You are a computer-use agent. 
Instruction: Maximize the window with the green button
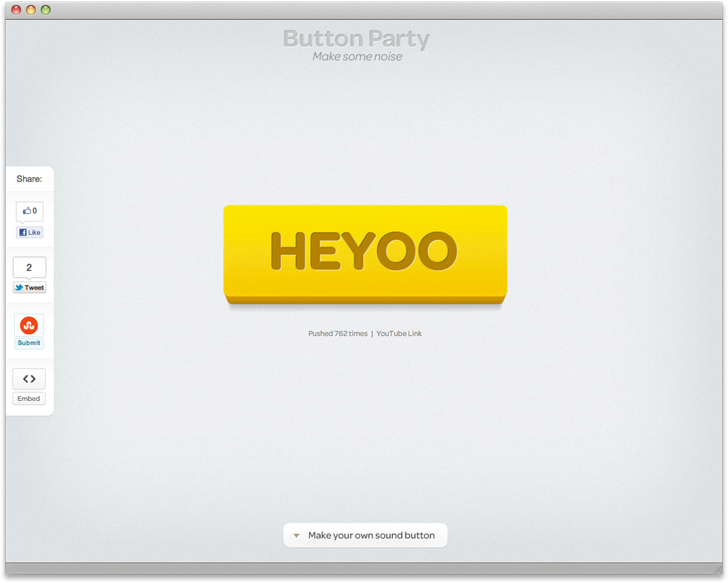(x=46, y=10)
